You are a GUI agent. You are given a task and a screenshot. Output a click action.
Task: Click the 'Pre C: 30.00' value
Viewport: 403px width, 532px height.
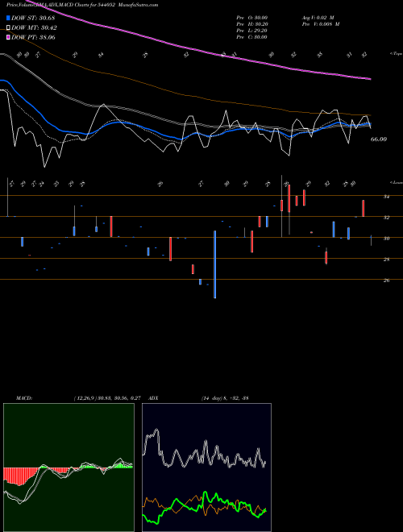(x=251, y=37)
